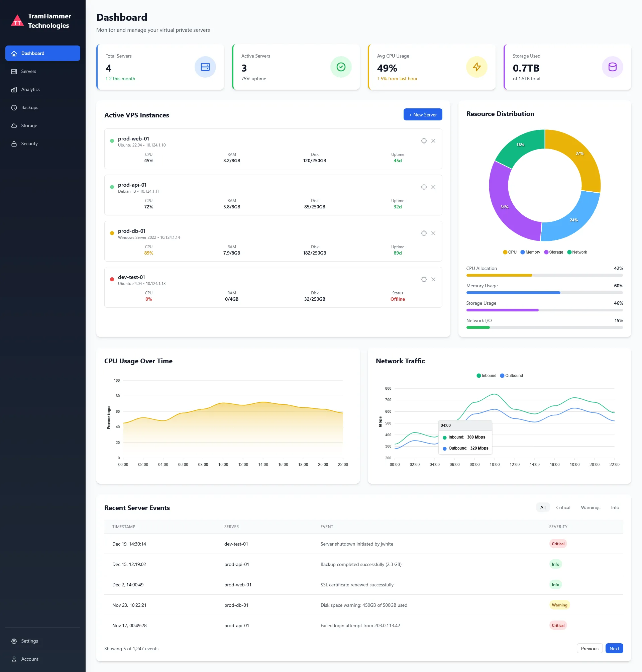
Task: Click the Critical badge for Dec 19 event
Action: point(558,544)
